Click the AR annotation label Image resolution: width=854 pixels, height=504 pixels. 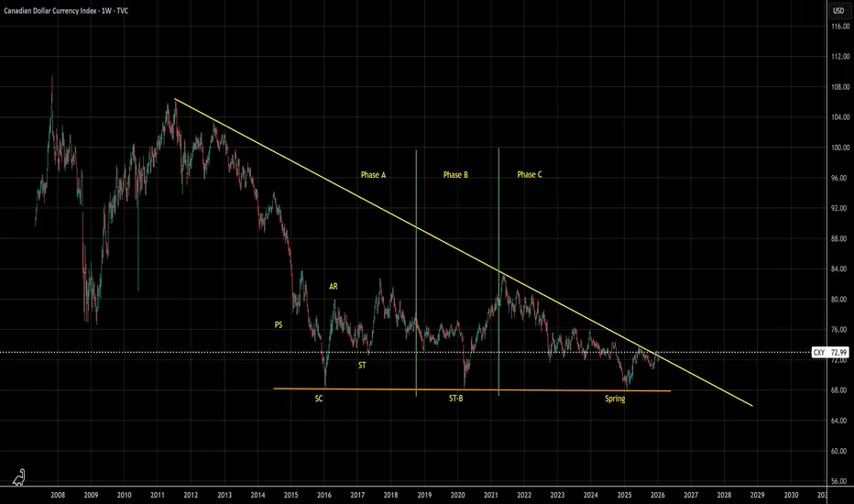point(334,287)
